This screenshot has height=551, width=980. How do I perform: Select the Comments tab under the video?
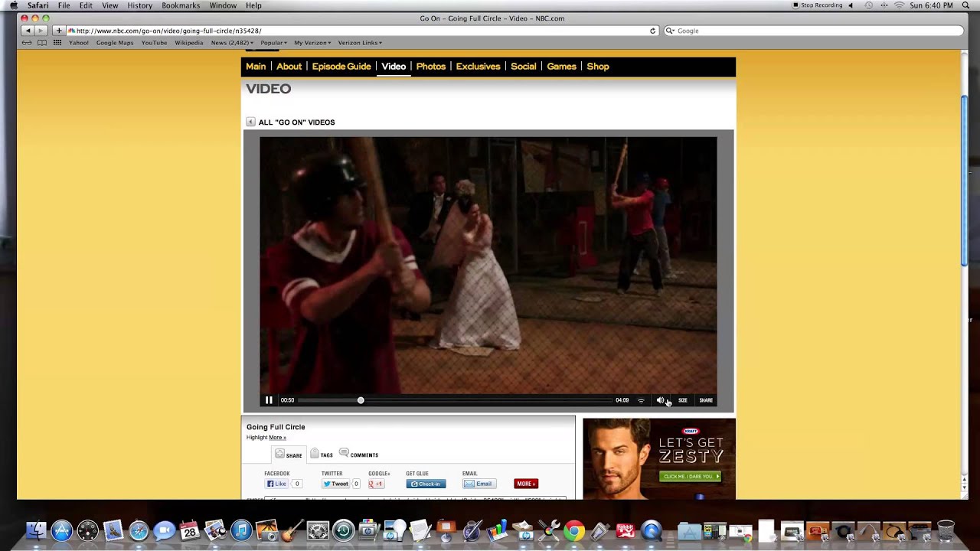[x=358, y=454]
